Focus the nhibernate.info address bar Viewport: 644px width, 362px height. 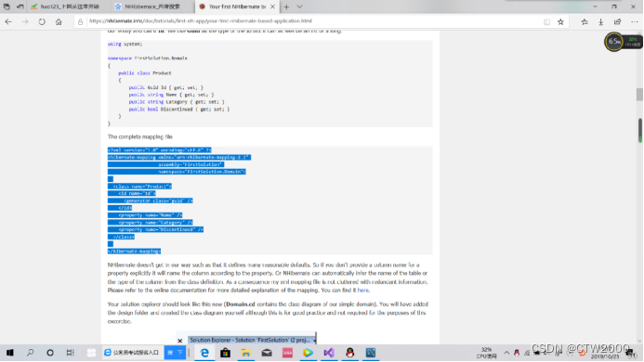point(312,21)
